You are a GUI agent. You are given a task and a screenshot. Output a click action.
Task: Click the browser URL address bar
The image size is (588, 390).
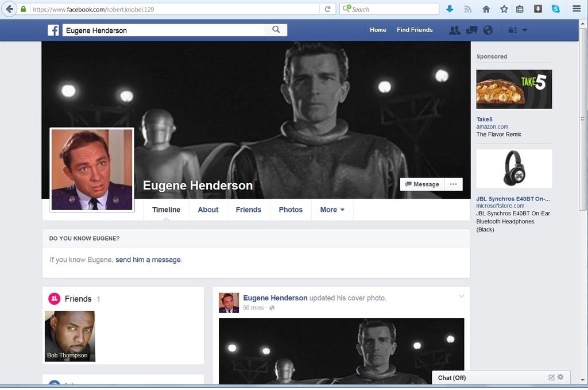point(175,9)
